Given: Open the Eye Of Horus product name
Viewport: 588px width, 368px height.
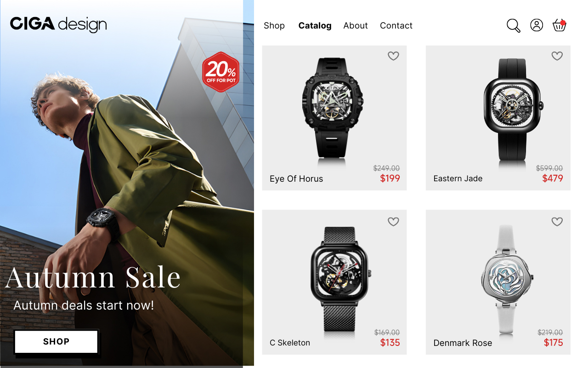Looking at the screenshot, I should pos(296,178).
